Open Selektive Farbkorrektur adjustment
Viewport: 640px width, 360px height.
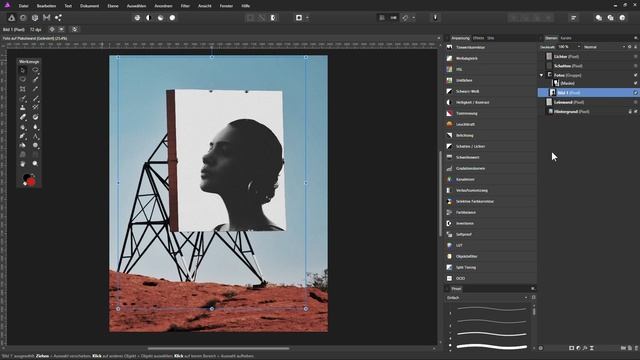point(490,201)
